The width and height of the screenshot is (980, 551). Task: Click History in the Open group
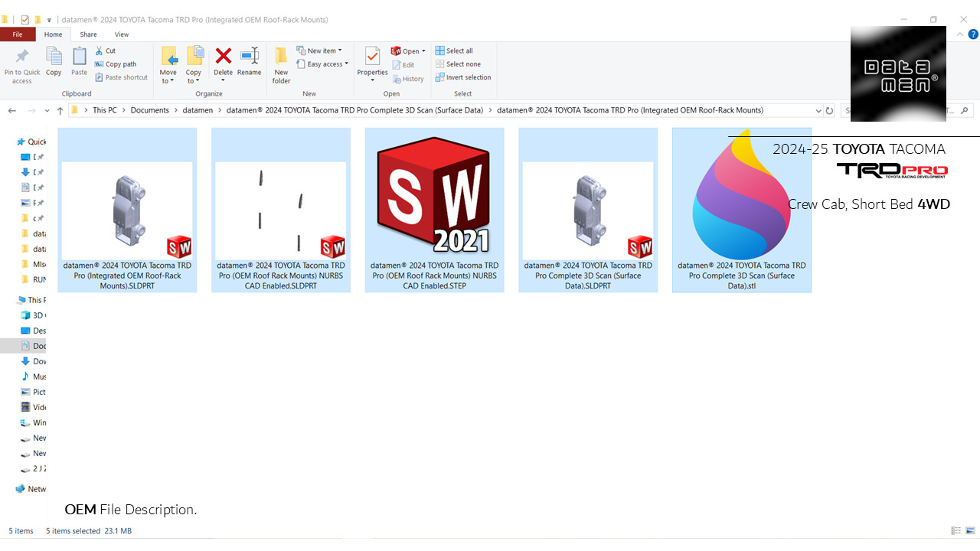click(x=408, y=79)
